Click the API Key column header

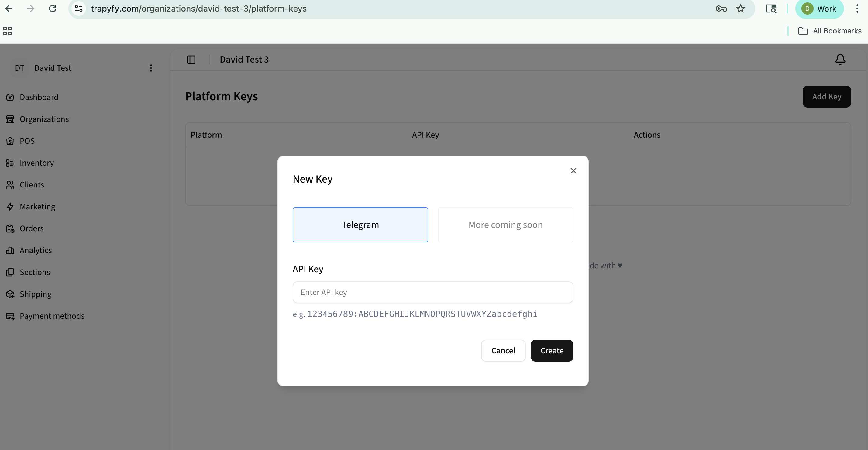(425, 135)
